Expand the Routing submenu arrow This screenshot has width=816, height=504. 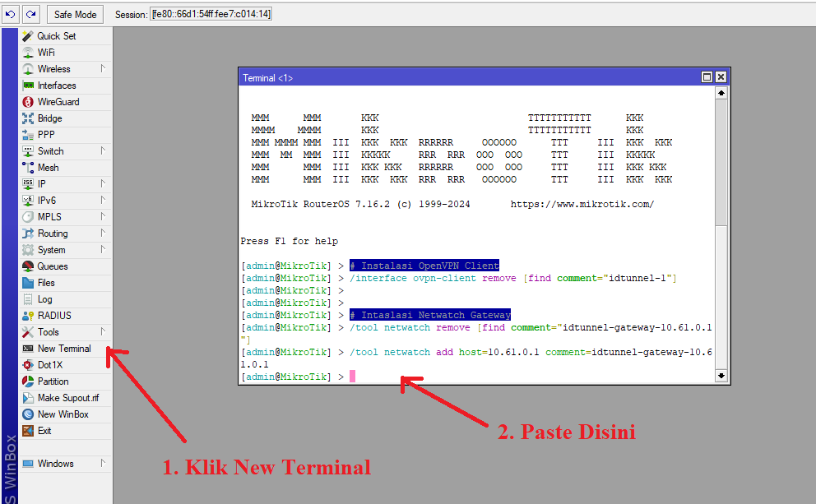tap(103, 233)
